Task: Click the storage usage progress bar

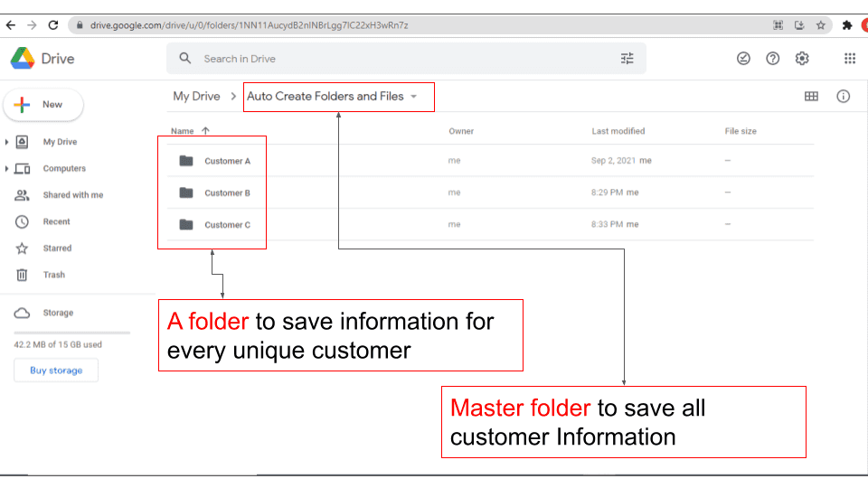Action: pyautogui.click(x=72, y=333)
